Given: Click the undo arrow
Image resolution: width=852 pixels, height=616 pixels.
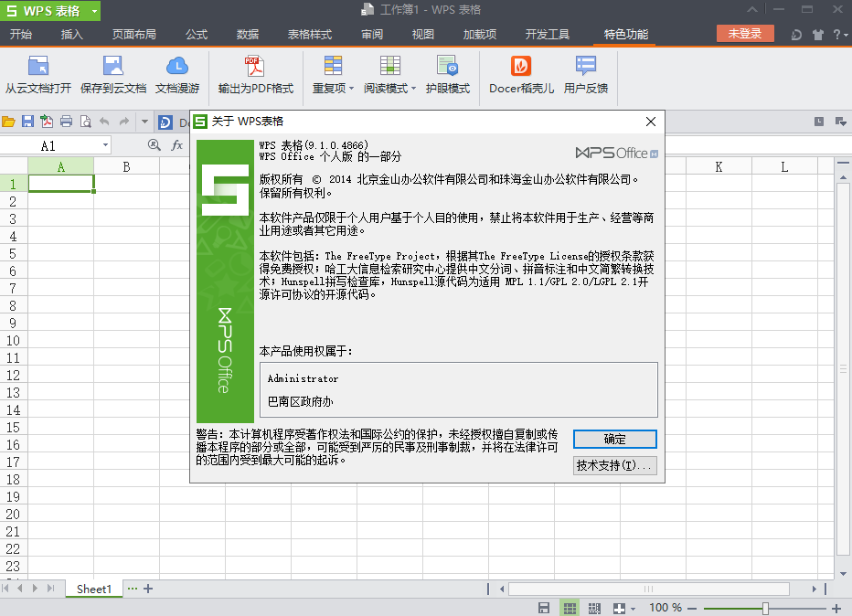Looking at the screenshot, I should coord(104,122).
